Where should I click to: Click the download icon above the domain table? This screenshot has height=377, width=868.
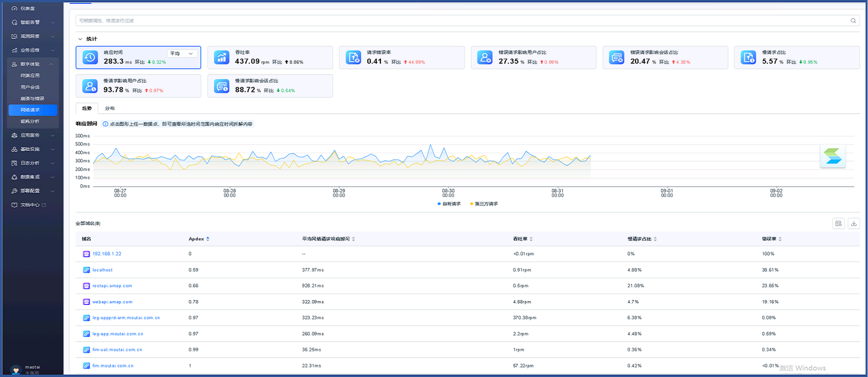(x=854, y=223)
